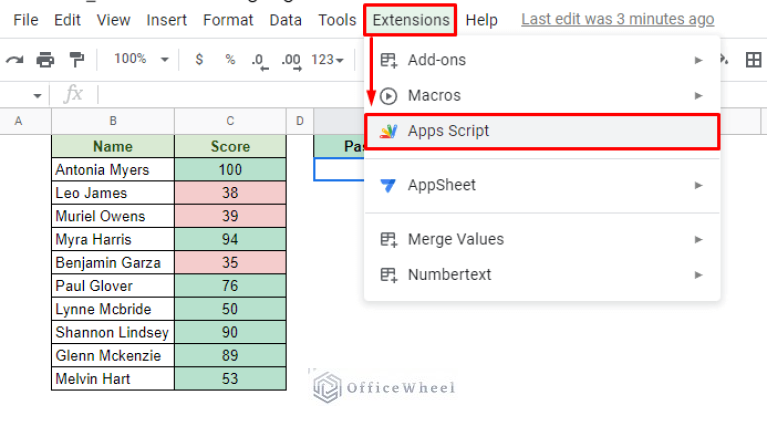Open the File menu
This screenshot has width=767, height=426.
tap(25, 20)
